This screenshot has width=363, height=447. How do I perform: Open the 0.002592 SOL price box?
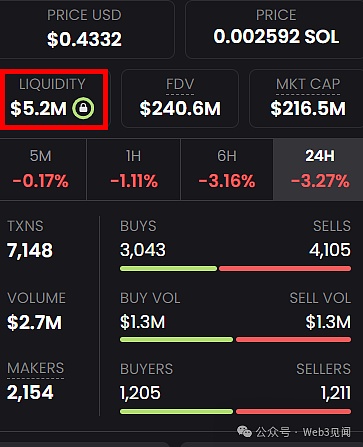[x=274, y=29]
